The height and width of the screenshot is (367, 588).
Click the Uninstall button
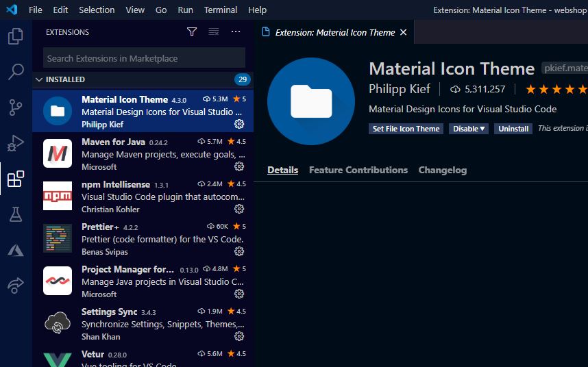point(513,129)
